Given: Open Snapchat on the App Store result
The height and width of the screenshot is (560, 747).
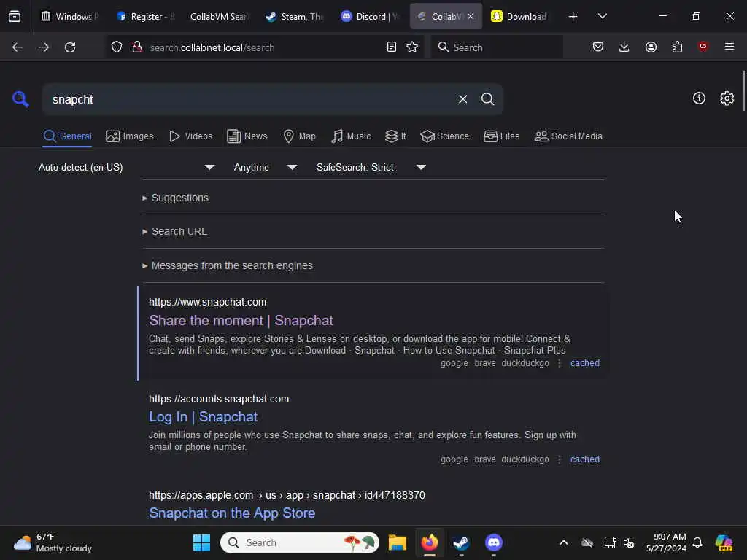Looking at the screenshot, I should pos(232,513).
